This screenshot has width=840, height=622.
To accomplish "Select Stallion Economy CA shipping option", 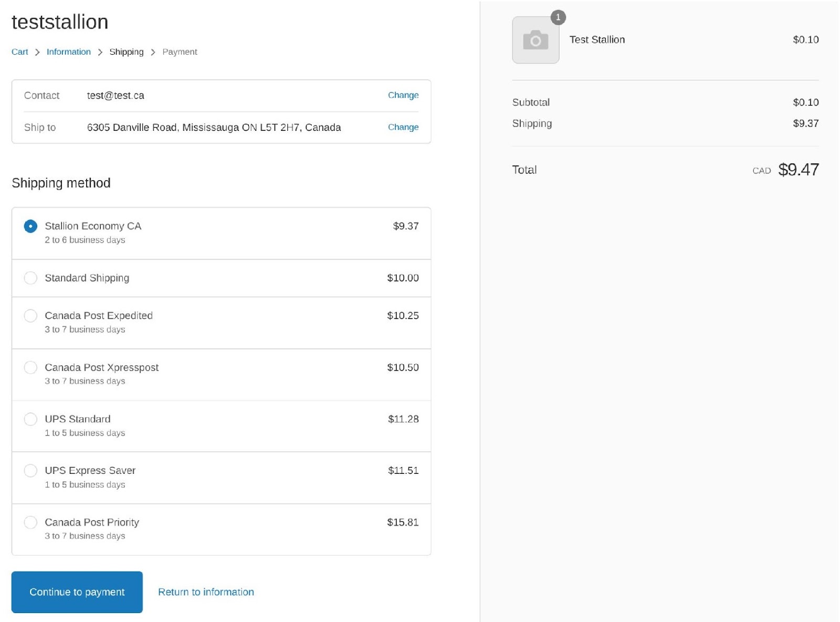I will (x=30, y=226).
